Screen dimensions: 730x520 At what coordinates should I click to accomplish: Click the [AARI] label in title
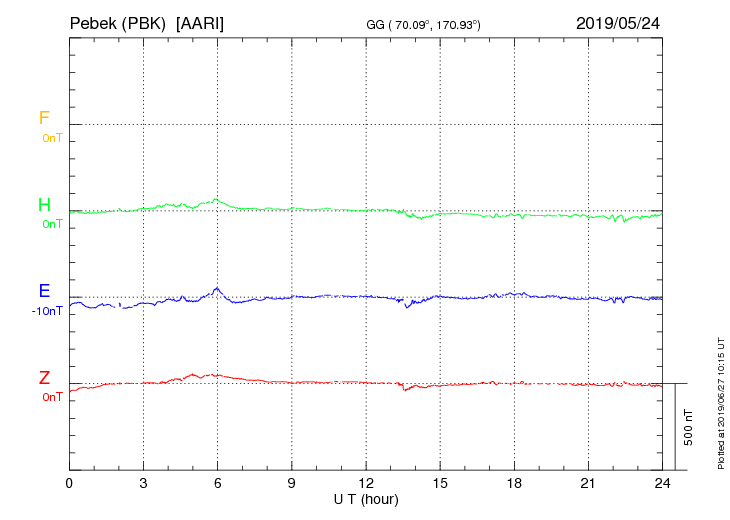tap(200, 24)
